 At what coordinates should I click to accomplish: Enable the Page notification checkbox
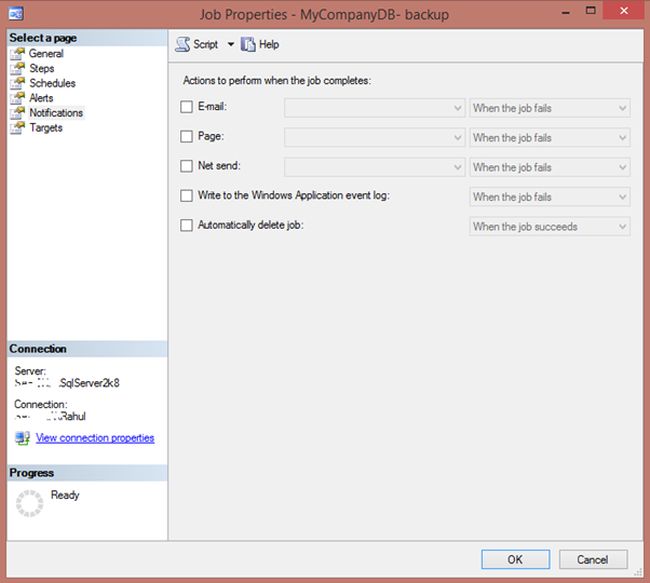pyautogui.click(x=187, y=136)
